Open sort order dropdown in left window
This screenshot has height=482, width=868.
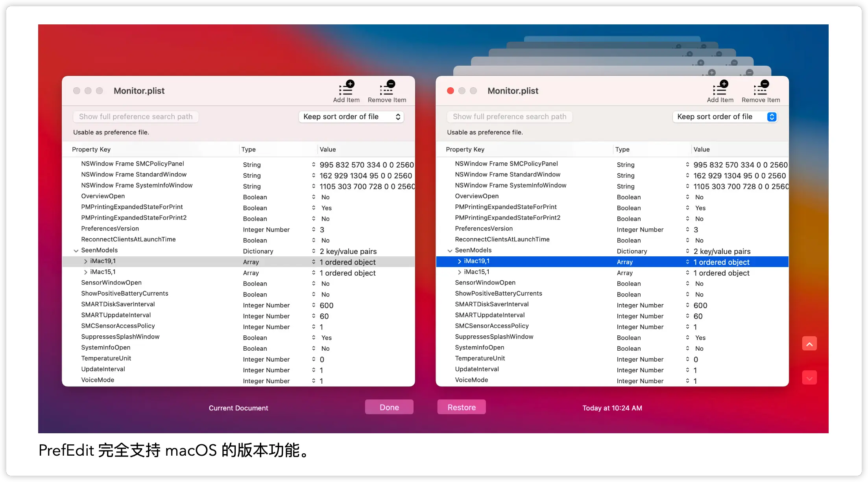[351, 117]
